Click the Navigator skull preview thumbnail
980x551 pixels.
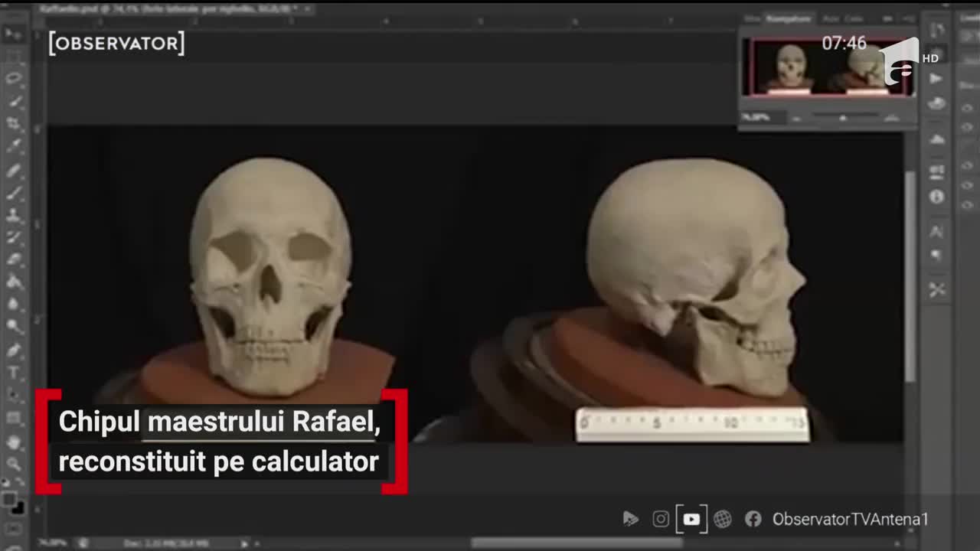coord(828,67)
